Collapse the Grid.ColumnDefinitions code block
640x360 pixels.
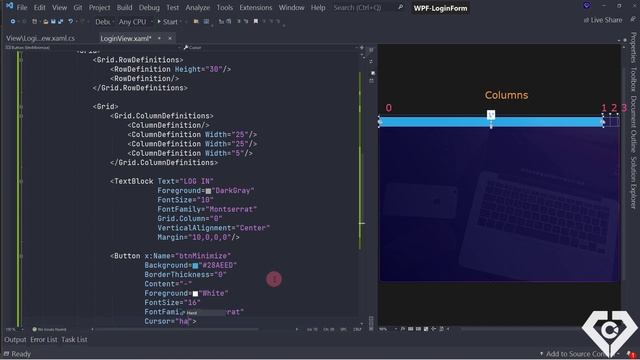coord(20,116)
